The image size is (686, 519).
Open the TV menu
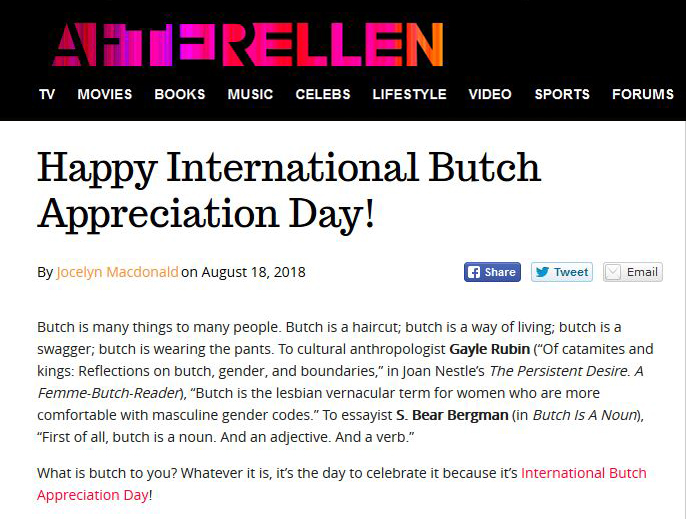pos(47,94)
